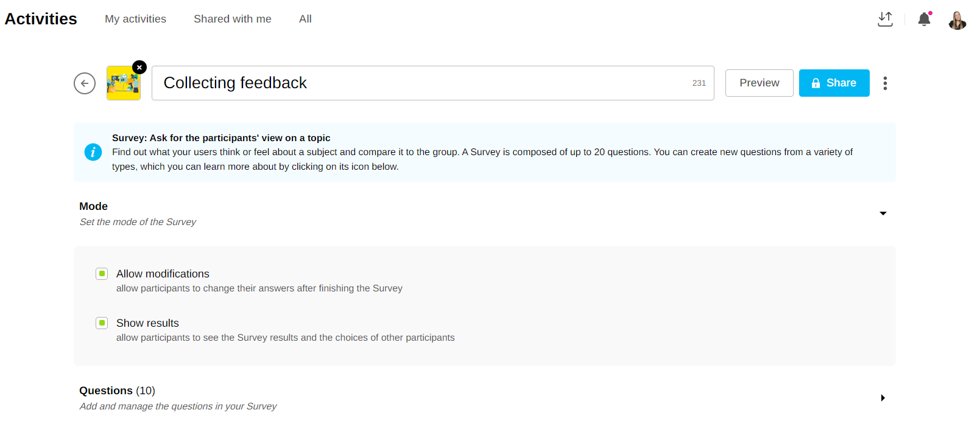
Task: Expand the Questions section arrow
Action: (x=883, y=398)
